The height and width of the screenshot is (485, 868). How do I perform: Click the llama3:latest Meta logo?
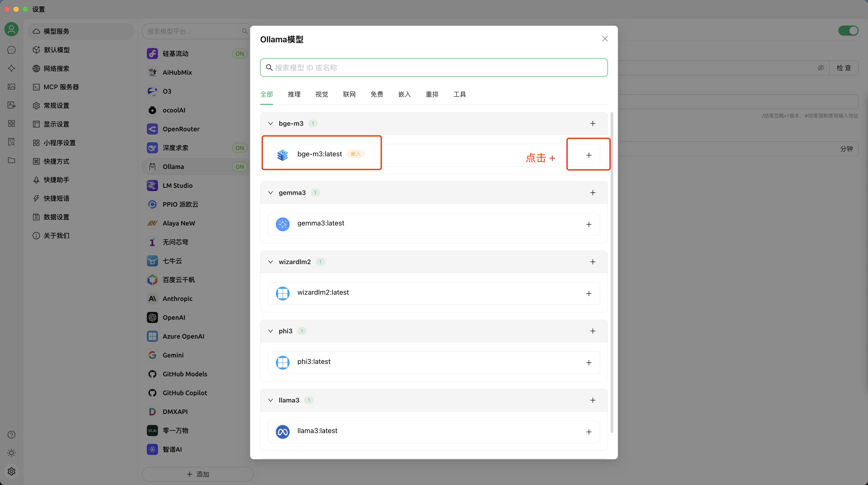(x=283, y=432)
